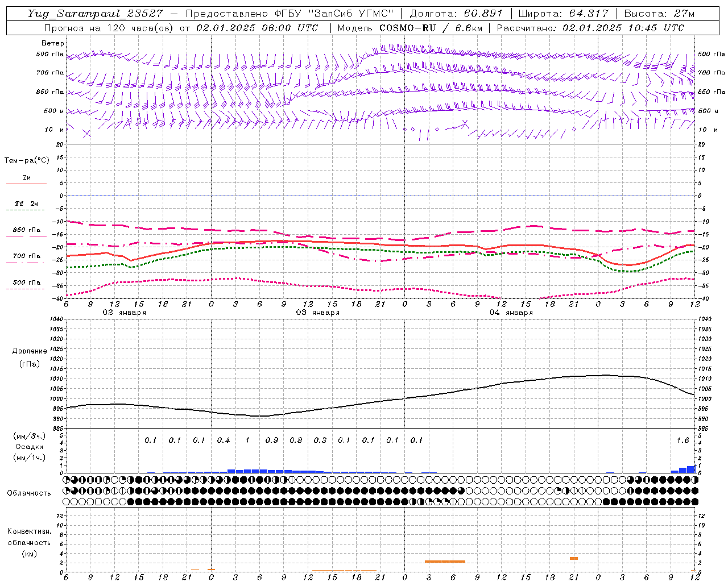Select the 0.4 precipitation value
728x582 pixels.
pyautogui.click(x=224, y=440)
